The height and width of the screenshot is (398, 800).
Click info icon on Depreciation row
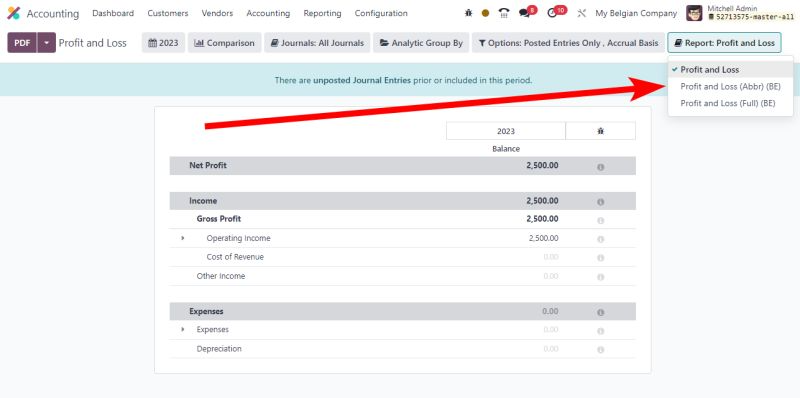(601, 350)
